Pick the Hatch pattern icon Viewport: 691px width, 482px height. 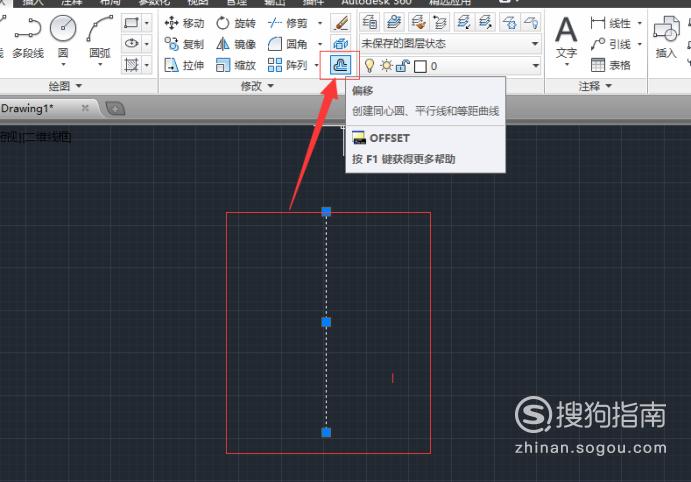pos(132,65)
